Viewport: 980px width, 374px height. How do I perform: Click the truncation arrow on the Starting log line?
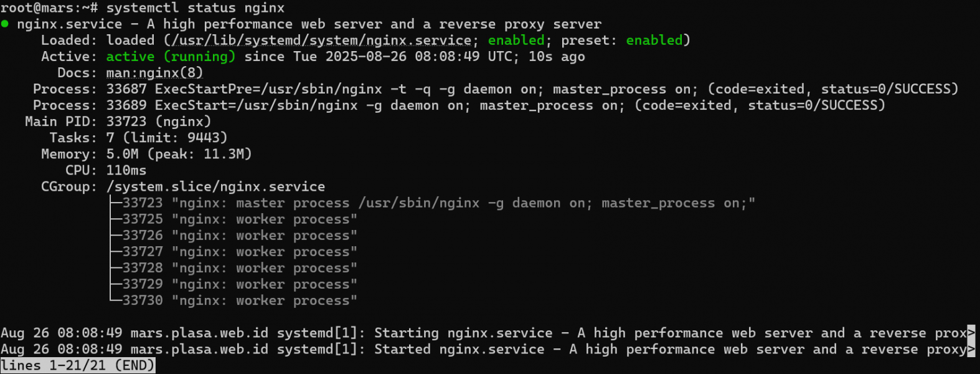pyautogui.click(x=971, y=333)
